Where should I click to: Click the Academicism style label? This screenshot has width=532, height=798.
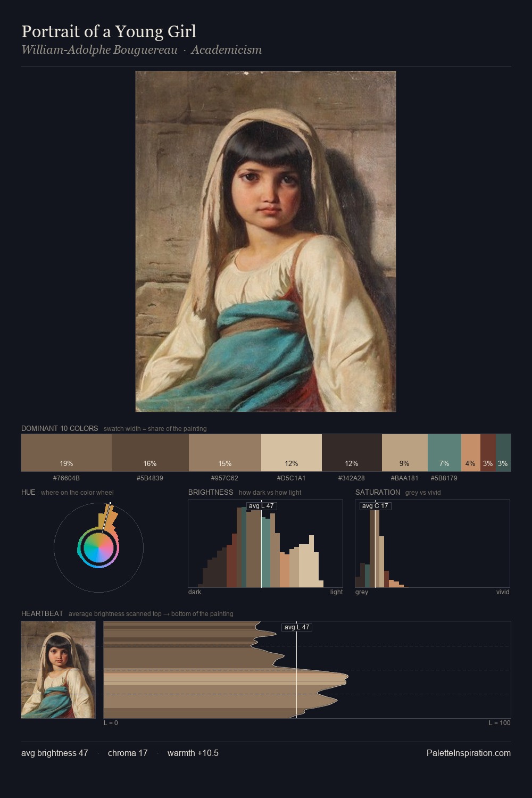pos(227,50)
